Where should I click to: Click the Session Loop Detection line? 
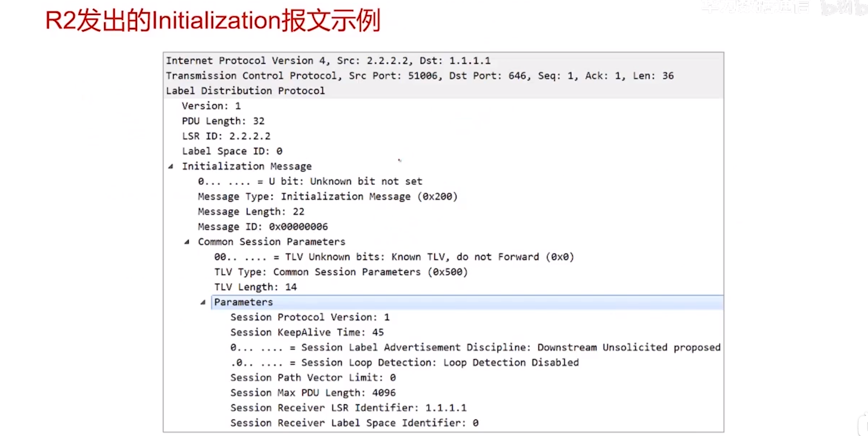(404, 363)
